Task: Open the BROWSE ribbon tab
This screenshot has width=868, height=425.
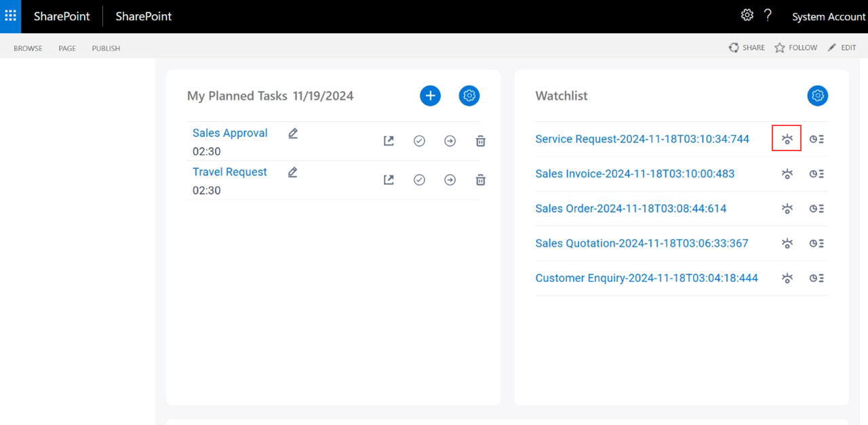Action: [x=28, y=48]
